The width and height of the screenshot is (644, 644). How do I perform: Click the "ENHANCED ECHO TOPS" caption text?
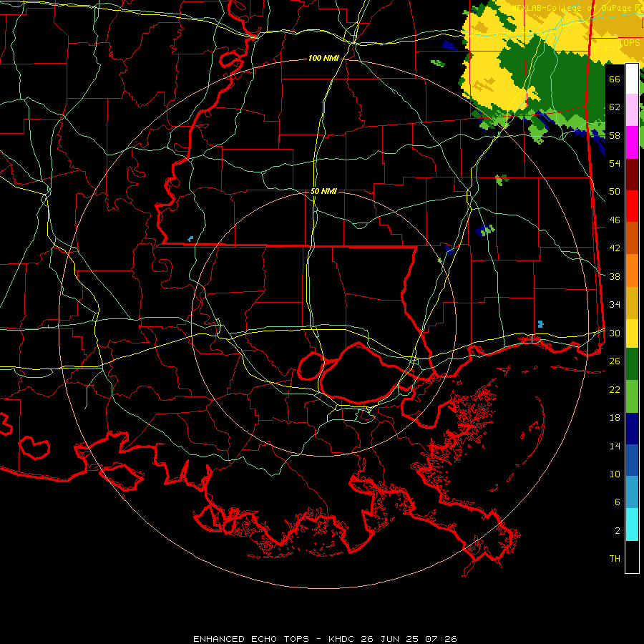click(x=251, y=639)
